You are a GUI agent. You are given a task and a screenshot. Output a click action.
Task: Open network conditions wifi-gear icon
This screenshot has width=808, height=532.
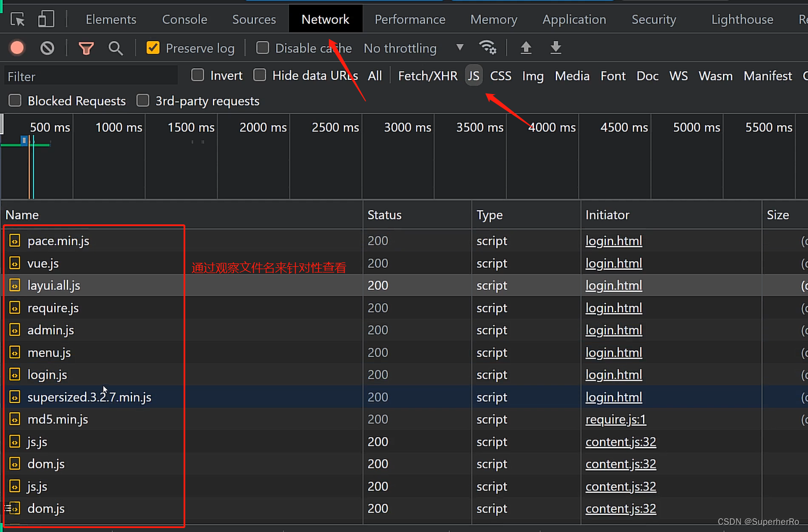tap(487, 48)
